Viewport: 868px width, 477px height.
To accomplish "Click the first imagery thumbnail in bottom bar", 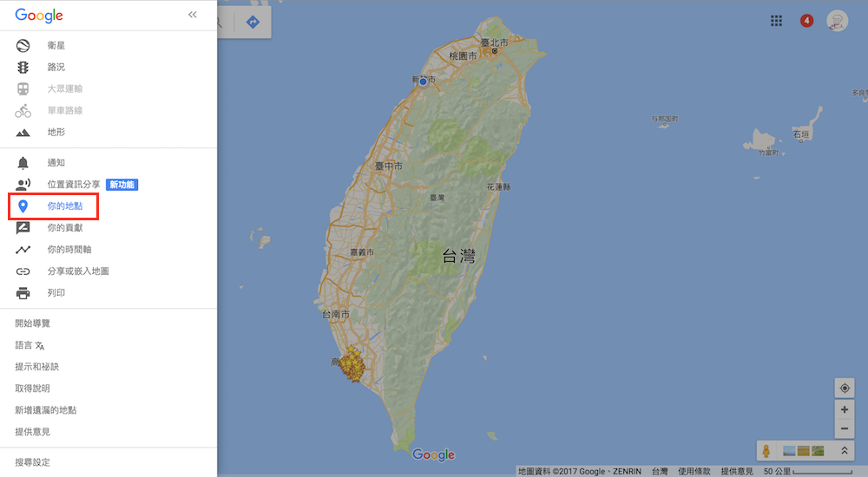I will pos(789,452).
